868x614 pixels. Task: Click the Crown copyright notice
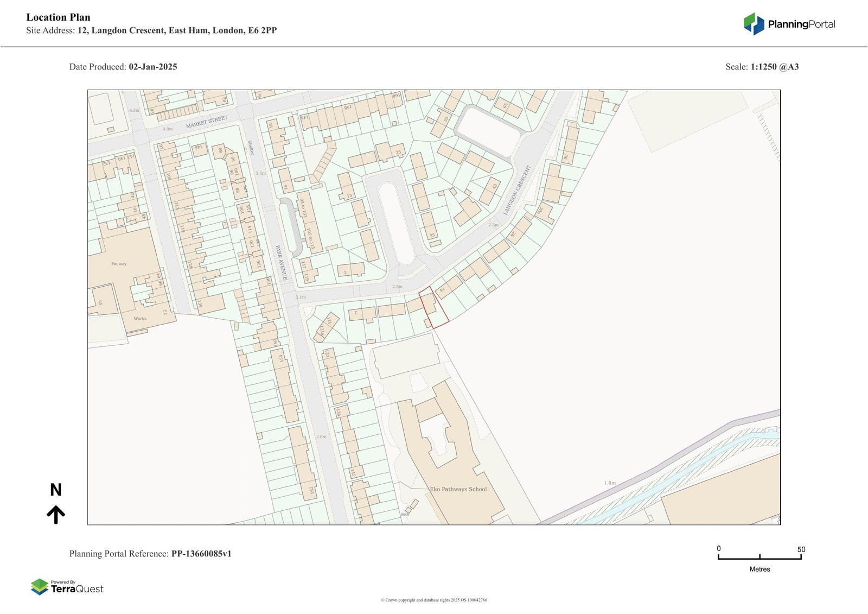point(433,600)
